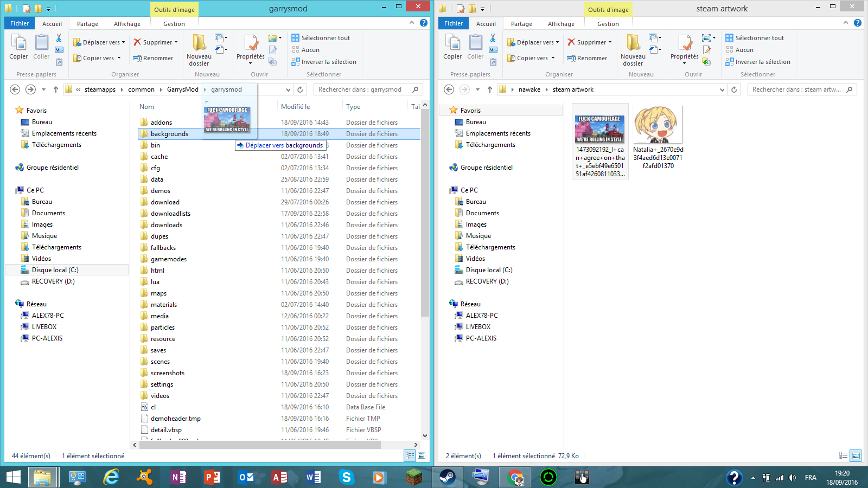The width and height of the screenshot is (868, 488).
Task: Click steamapps in the garrysmod address breadcrumb
Action: point(100,89)
